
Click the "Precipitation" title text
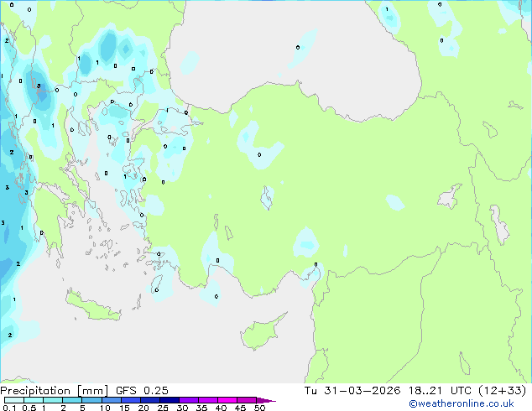pyautogui.click(x=35, y=391)
